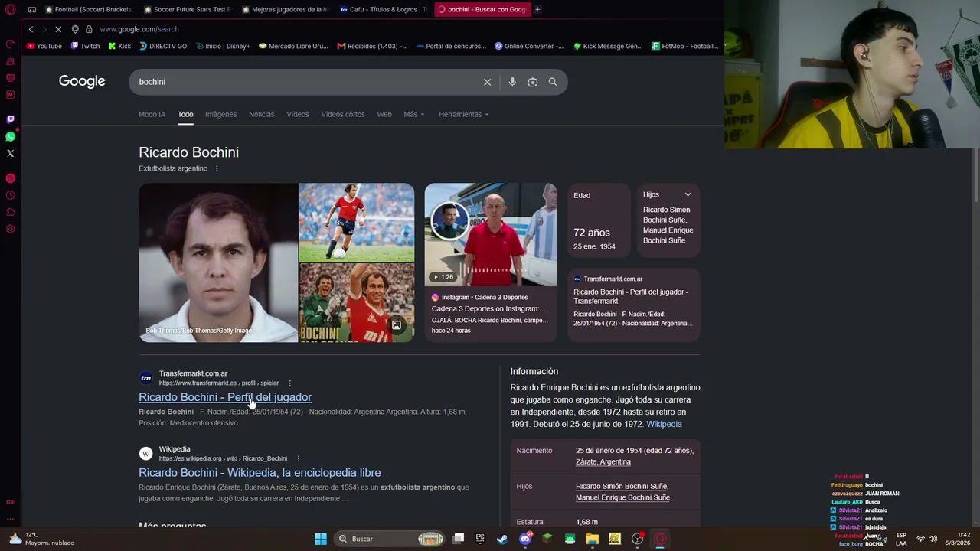Click the Zárate, Argentina birthplace link

pyautogui.click(x=603, y=462)
